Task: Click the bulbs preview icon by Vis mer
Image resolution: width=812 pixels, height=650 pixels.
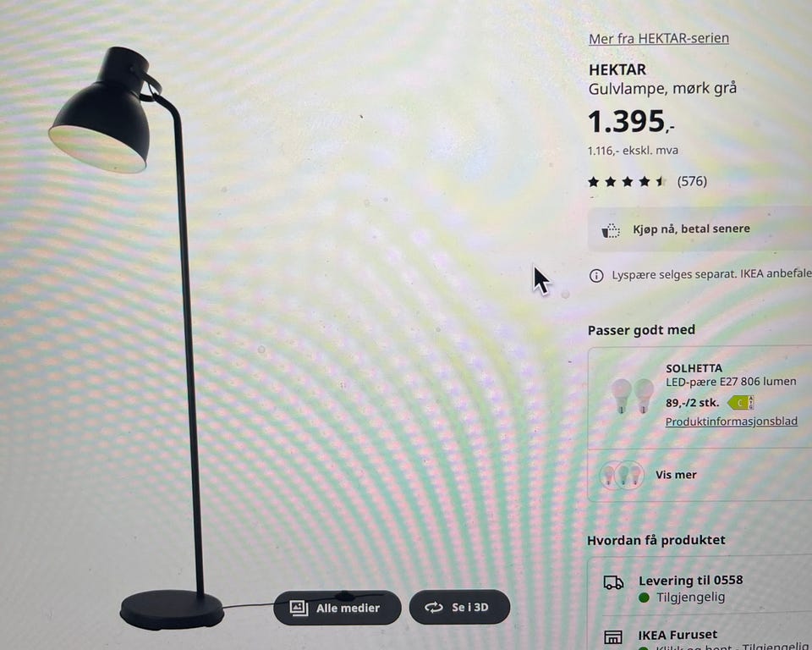Action: click(621, 475)
